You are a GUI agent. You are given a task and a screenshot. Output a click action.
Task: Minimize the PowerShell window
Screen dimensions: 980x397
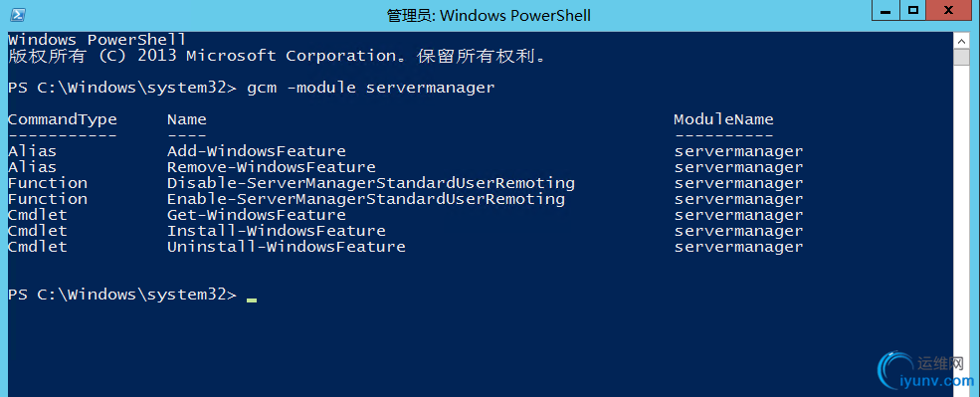pos(885,9)
